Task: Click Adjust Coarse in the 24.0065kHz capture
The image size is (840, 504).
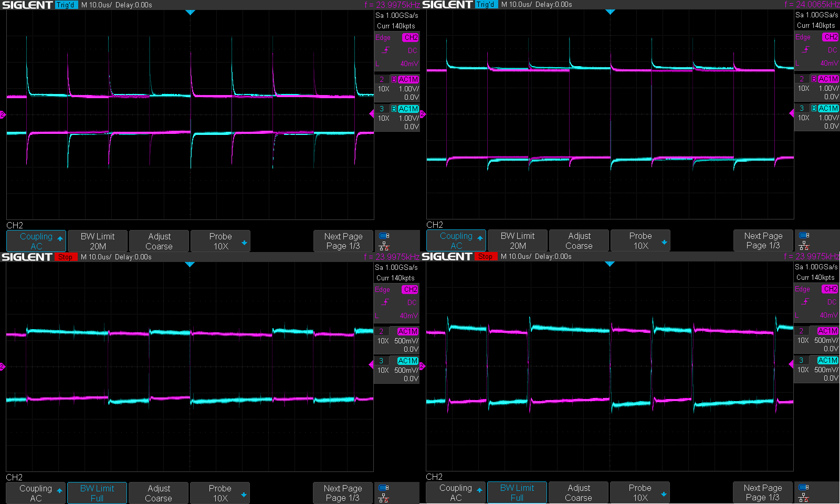Action: (579, 240)
